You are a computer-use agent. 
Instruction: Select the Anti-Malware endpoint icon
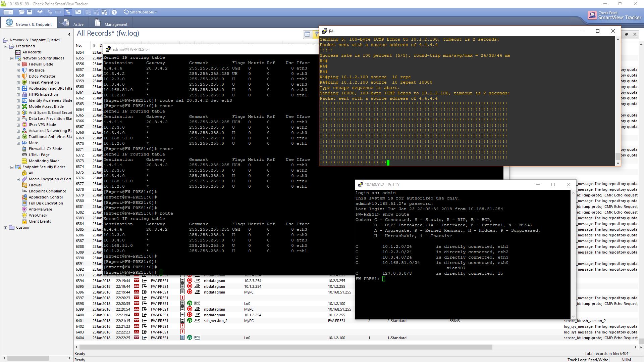tap(24, 209)
